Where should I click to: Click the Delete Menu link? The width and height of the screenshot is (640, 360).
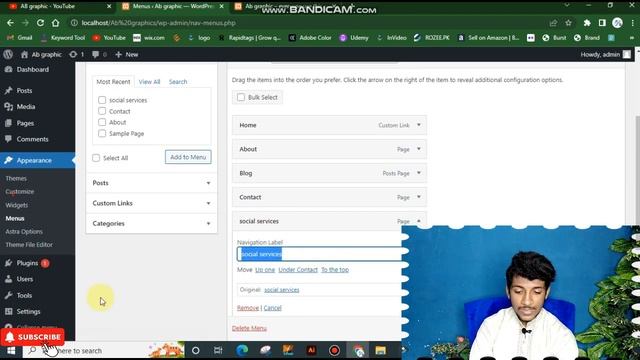(x=249, y=328)
